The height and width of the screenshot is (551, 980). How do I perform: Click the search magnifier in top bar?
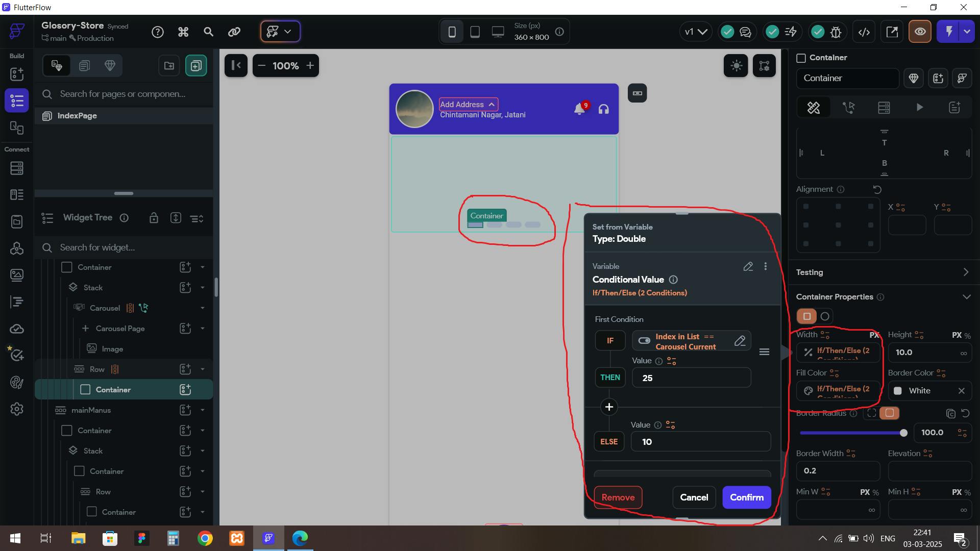click(208, 32)
